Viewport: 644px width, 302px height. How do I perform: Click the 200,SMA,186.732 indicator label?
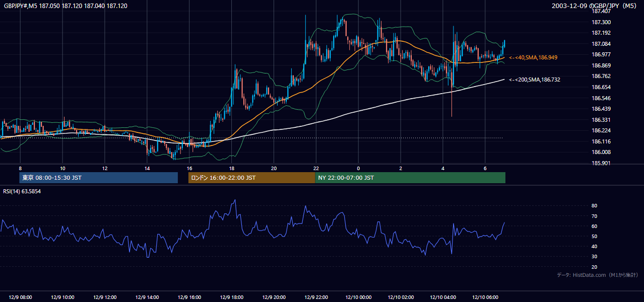coord(535,80)
